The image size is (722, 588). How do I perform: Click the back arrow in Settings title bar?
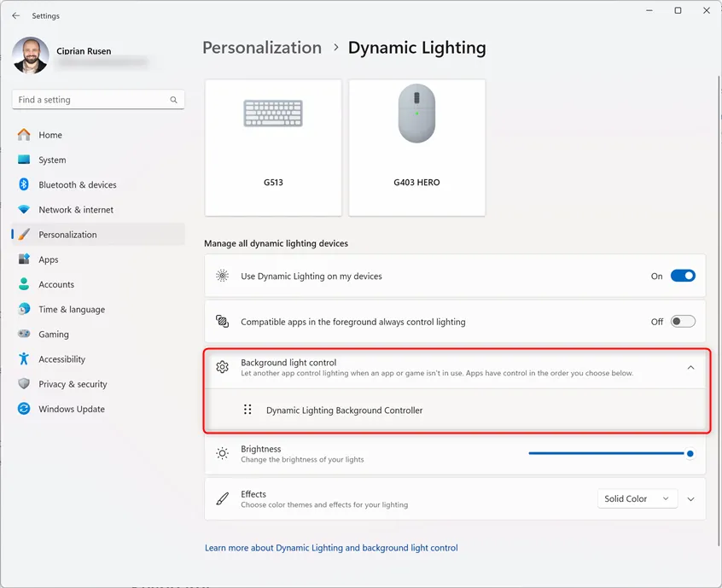coord(15,15)
